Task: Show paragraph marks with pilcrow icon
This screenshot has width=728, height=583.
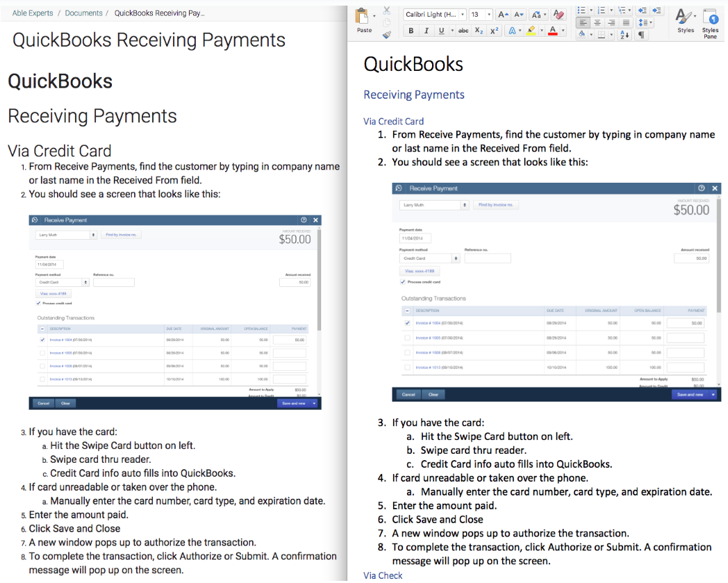Action: [x=640, y=35]
